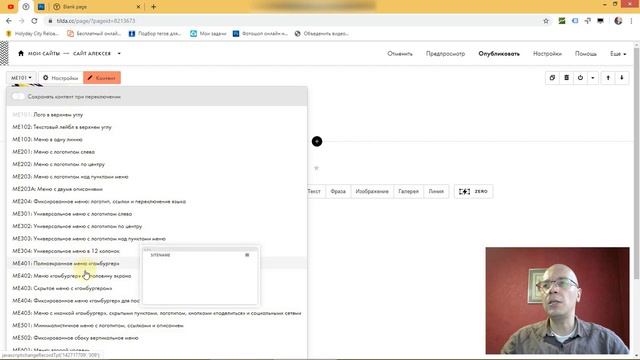Open the Подбор тегов bookmark

[x=155, y=33]
